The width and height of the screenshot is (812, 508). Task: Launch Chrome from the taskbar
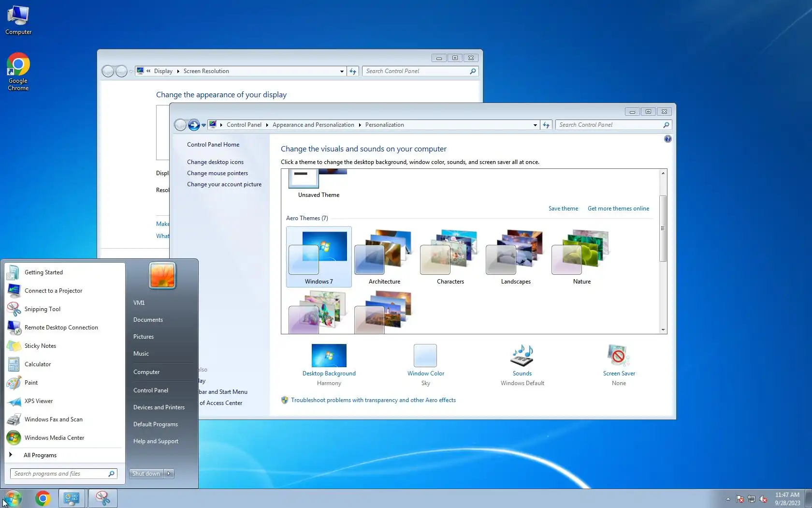[x=43, y=498]
